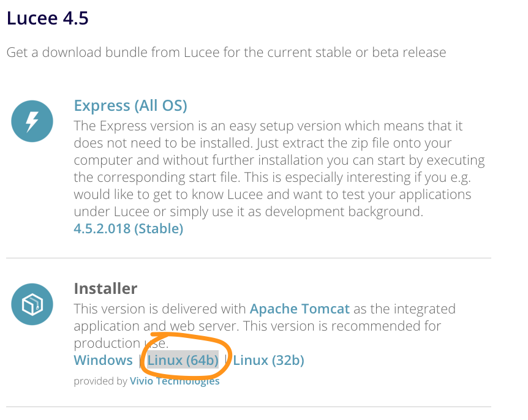The image size is (528, 420).
Task: Click the Lucee 4.5 page heading
Action: pos(48,18)
